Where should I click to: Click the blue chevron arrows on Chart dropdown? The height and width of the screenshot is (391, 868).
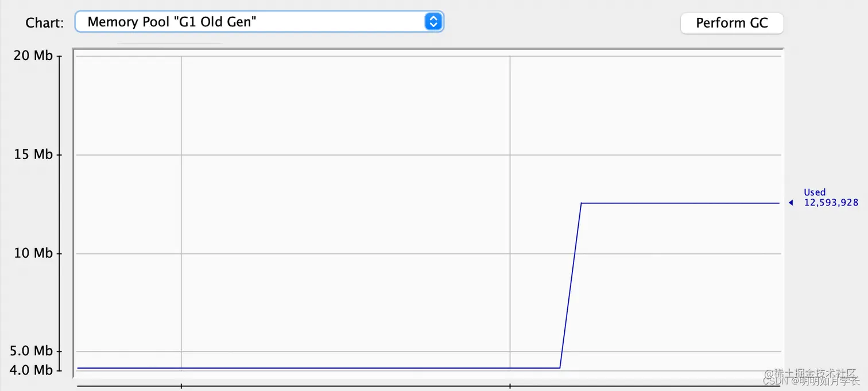433,22
